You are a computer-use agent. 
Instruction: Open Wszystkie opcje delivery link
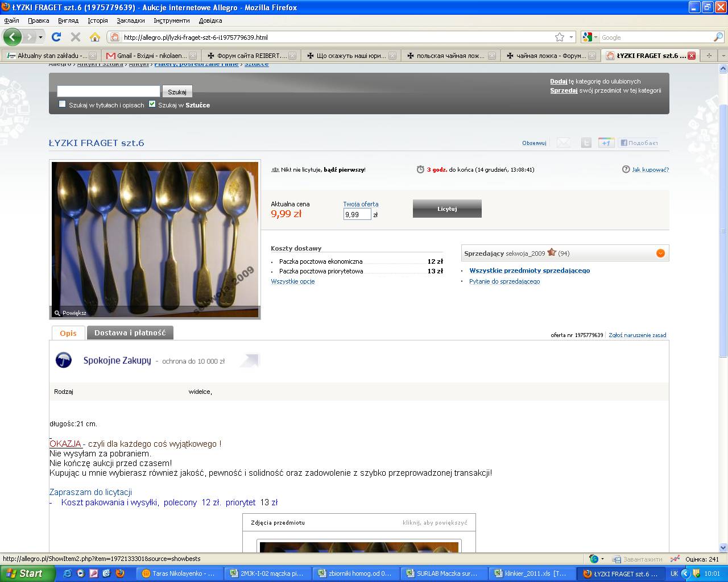293,281
